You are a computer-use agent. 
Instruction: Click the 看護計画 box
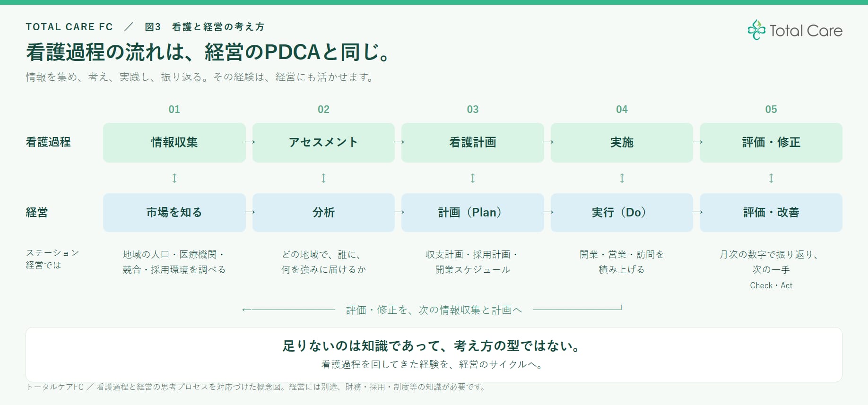[473, 143]
